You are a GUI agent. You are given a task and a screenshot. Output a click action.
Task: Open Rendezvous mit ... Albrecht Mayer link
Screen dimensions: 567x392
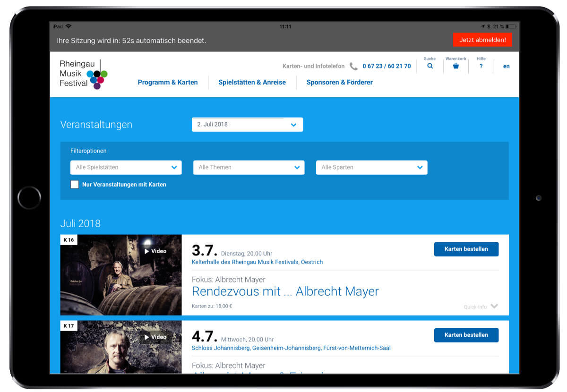point(285,291)
